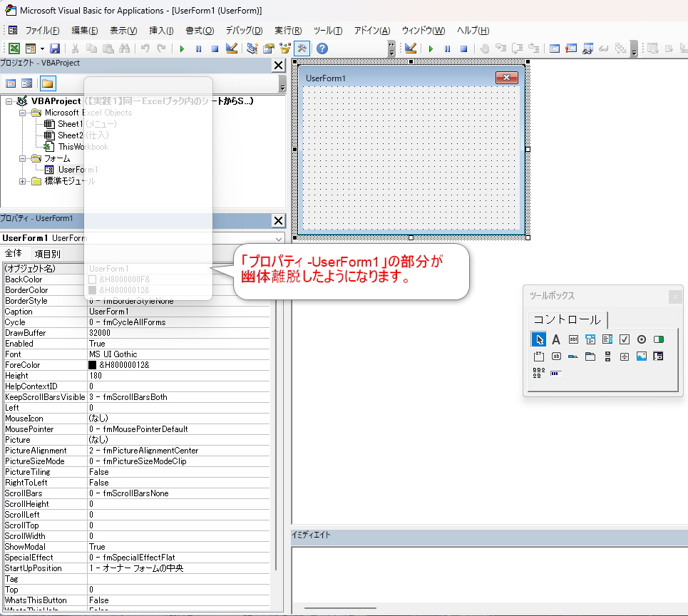688x616 pixels.
Task: Run Sub/UserForm in the standard toolbar
Action: coord(182,48)
